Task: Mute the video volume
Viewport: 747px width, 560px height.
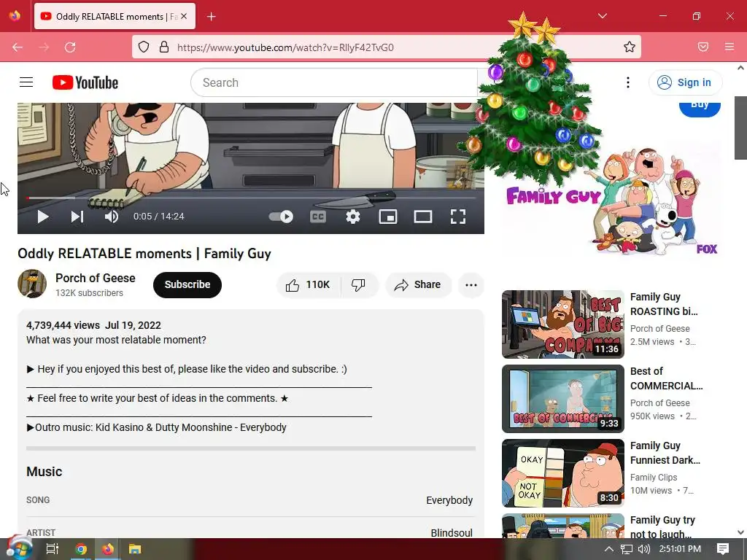Action: 111,217
